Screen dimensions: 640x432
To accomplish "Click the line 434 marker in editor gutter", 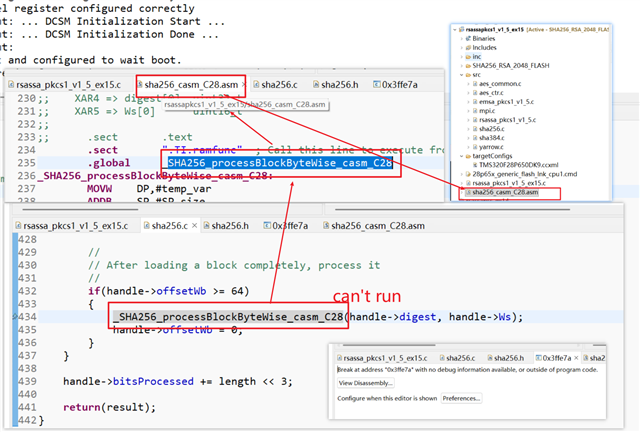I will tap(15, 317).
